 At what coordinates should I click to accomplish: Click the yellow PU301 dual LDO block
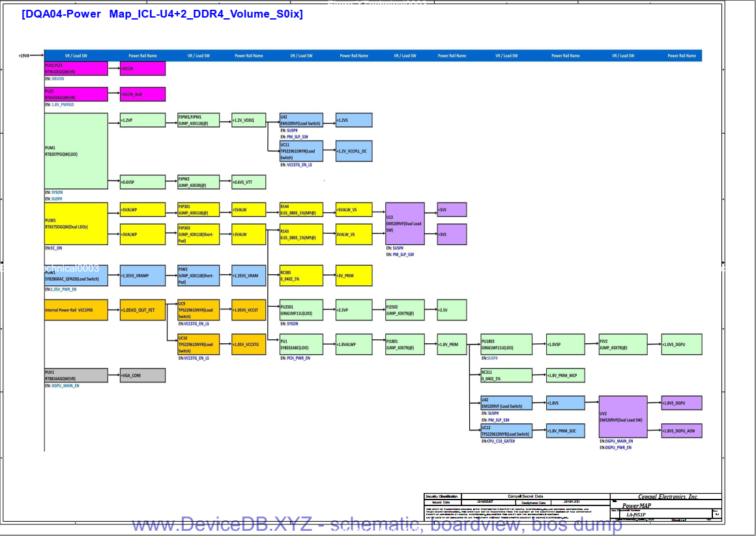76,223
